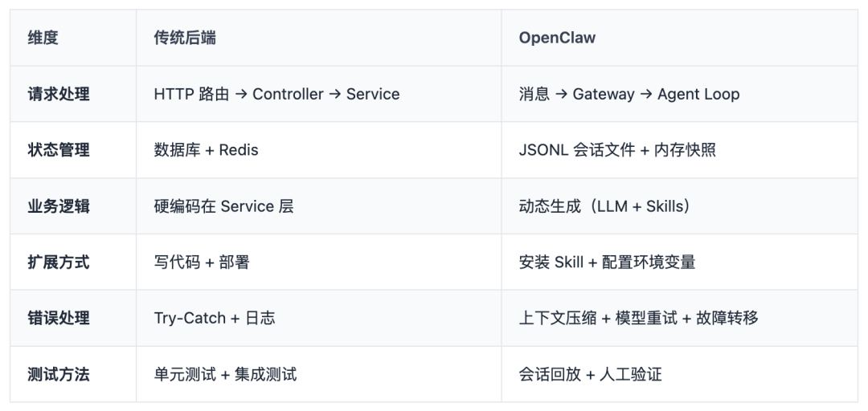This screenshot has height=411, width=868.
Task: Select the 错误处理 row label
Action: pos(59,318)
